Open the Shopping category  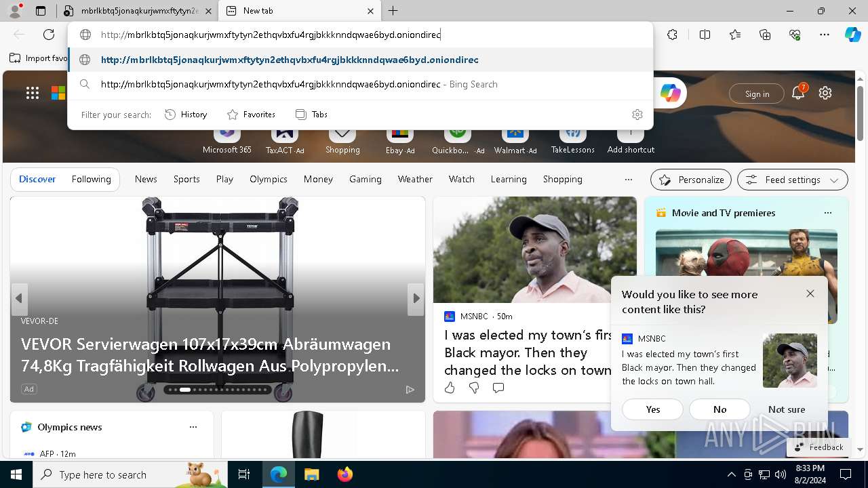(x=563, y=179)
